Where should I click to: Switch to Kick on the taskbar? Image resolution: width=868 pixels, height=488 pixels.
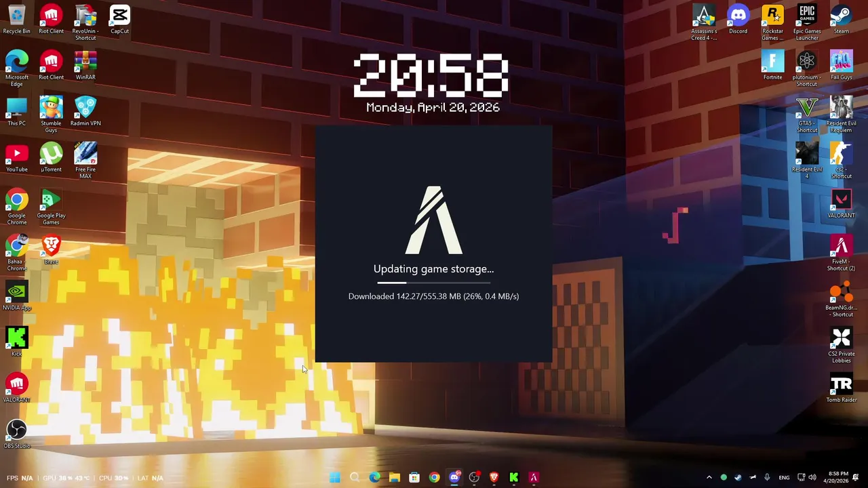coord(514,478)
